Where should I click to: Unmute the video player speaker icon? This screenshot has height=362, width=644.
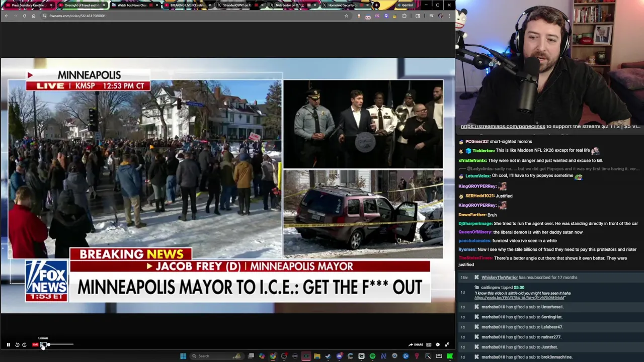[43, 344]
